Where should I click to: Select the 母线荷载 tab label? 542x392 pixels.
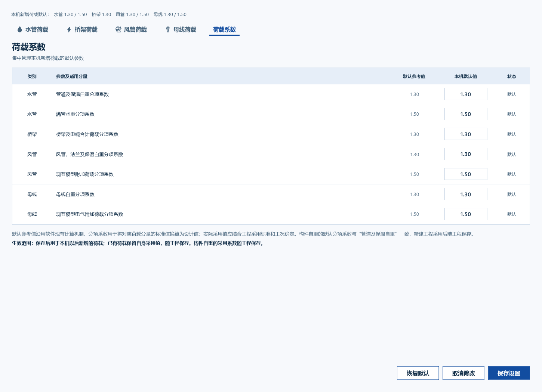coord(185,29)
